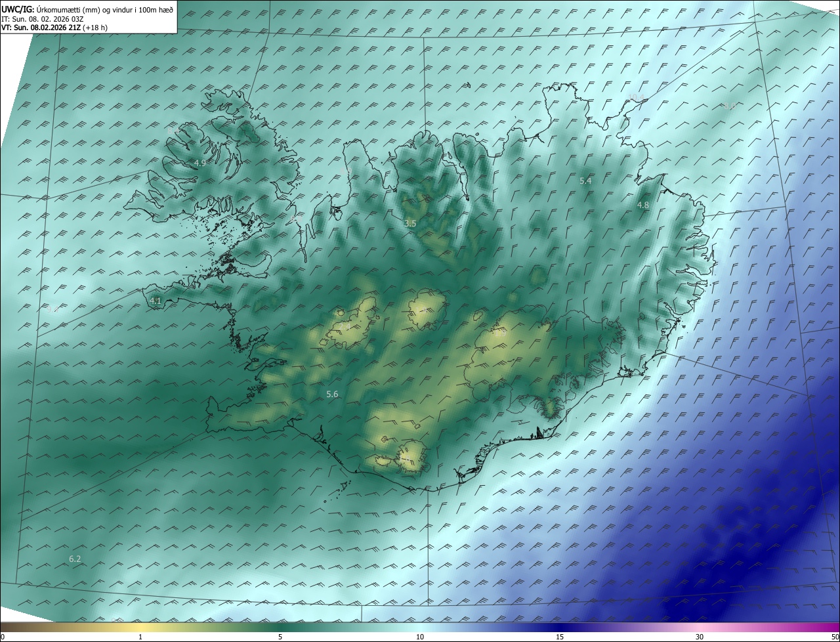The height and width of the screenshot is (642, 840).
Task: Click the faint 10.4 value label off the northeast coast
Action: pyautogui.click(x=636, y=98)
